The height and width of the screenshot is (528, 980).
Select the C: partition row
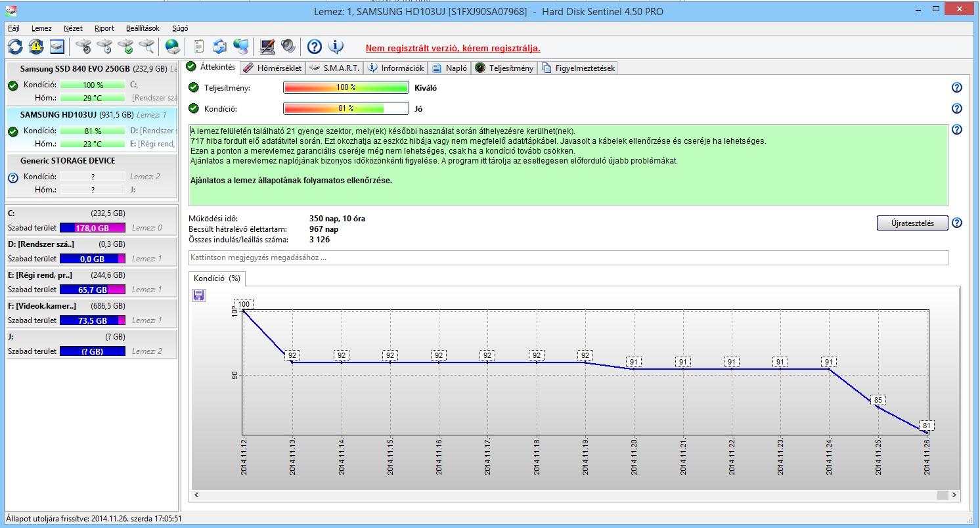(91, 221)
